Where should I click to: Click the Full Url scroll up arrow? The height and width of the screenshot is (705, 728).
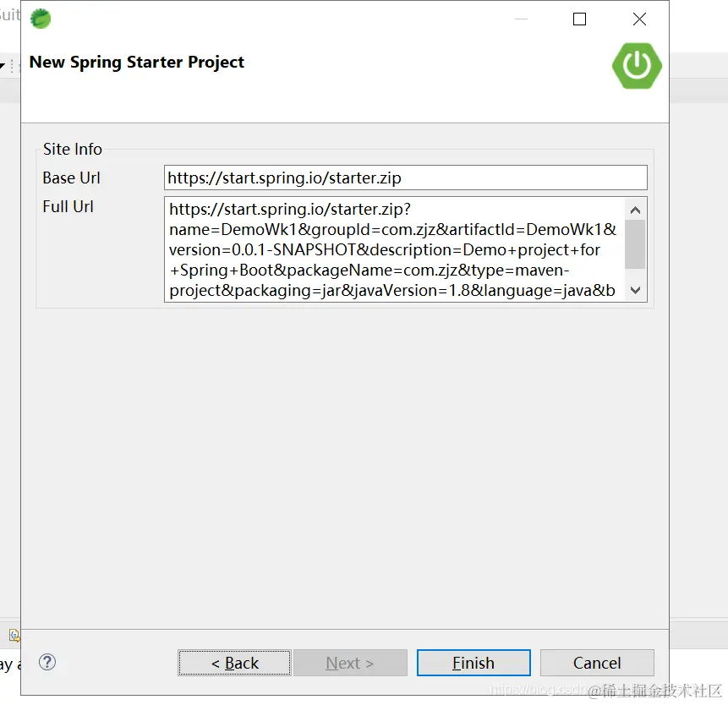tap(635, 210)
